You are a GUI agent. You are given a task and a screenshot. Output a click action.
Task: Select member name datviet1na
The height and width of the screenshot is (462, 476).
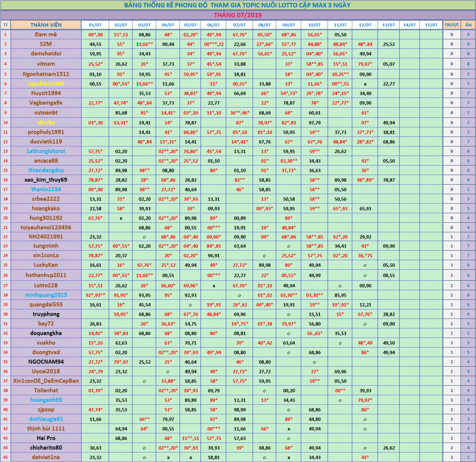click(46, 457)
